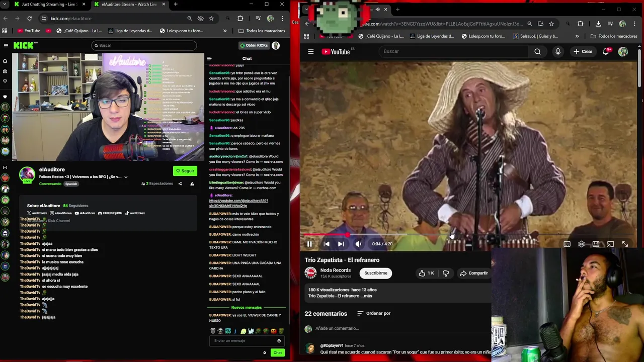Click Añade un comentario field
This screenshot has height=362, width=644.
[403, 328]
